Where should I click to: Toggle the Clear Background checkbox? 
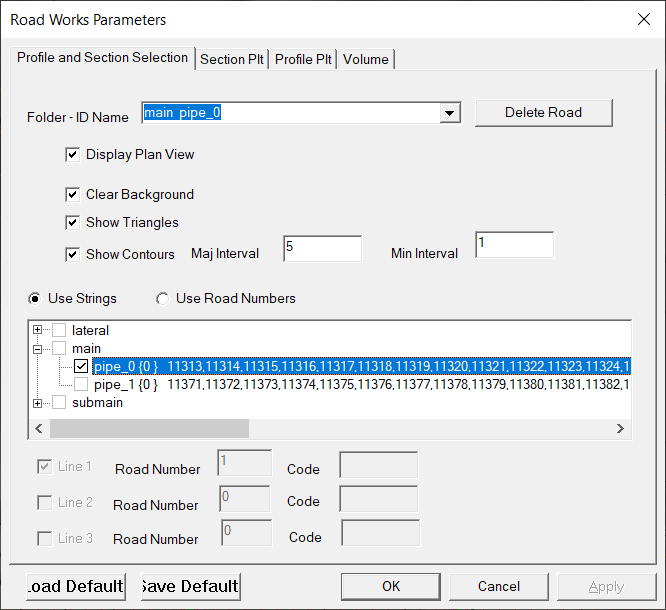73,195
